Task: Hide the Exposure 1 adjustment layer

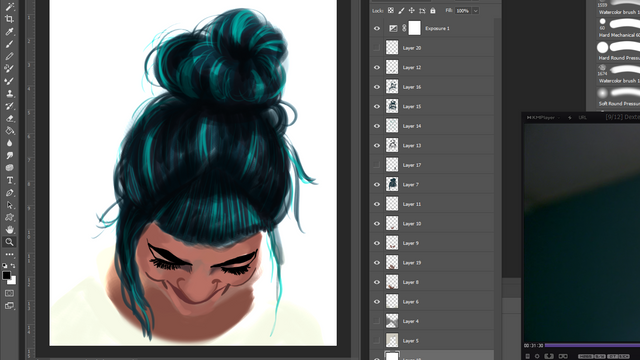Action: click(377, 28)
